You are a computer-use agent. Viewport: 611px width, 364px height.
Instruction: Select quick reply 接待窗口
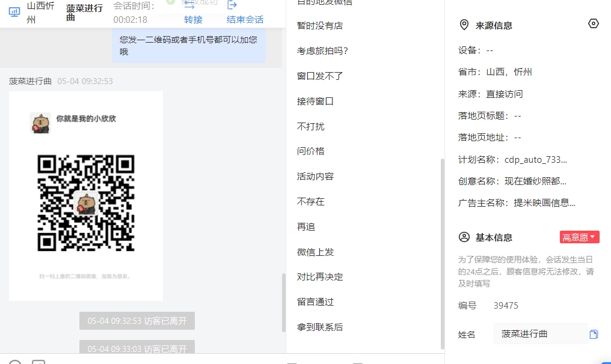pyautogui.click(x=315, y=102)
